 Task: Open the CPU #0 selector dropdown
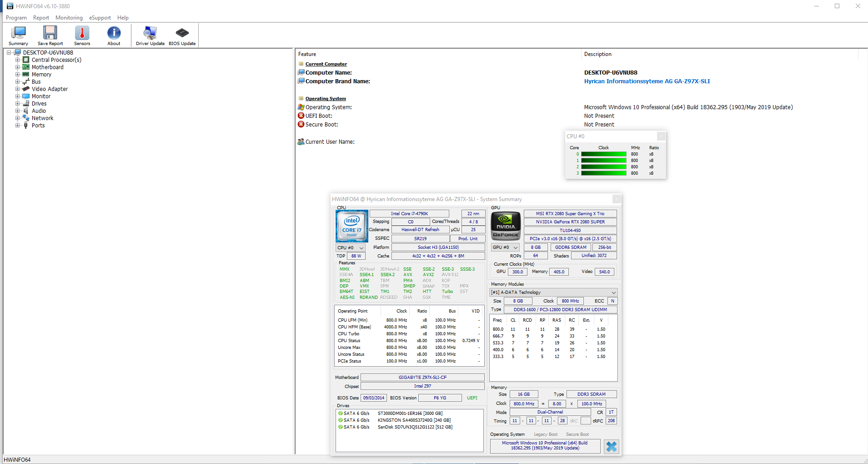coord(351,247)
